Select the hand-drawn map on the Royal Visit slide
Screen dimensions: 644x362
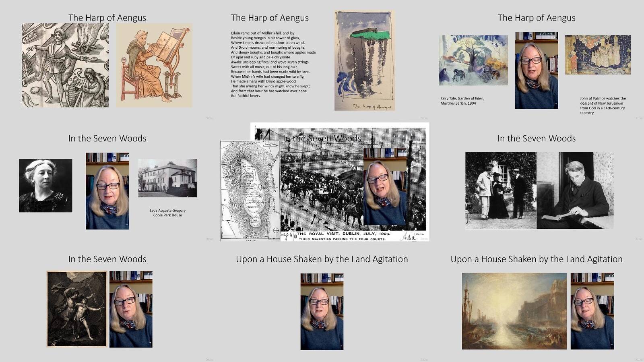point(250,190)
